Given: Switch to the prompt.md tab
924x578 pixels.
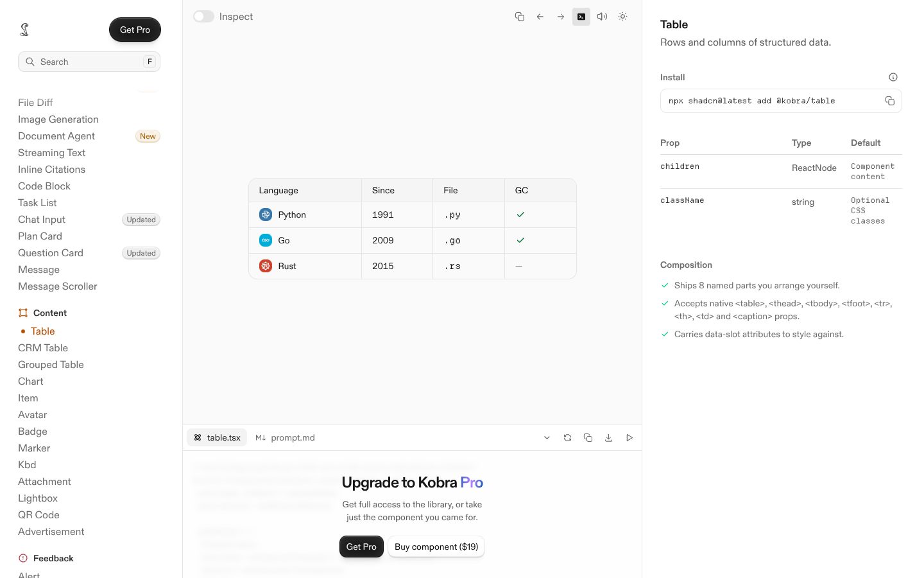Looking at the screenshot, I should [285, 438].
